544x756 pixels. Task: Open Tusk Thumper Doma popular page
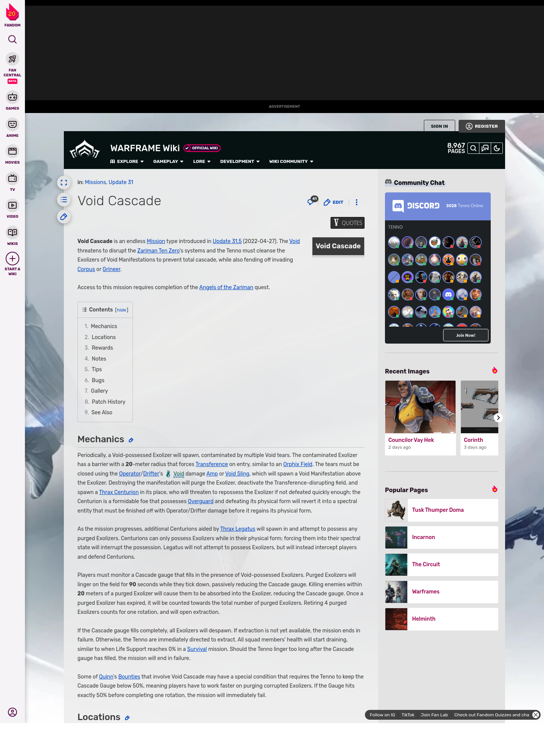442,510
